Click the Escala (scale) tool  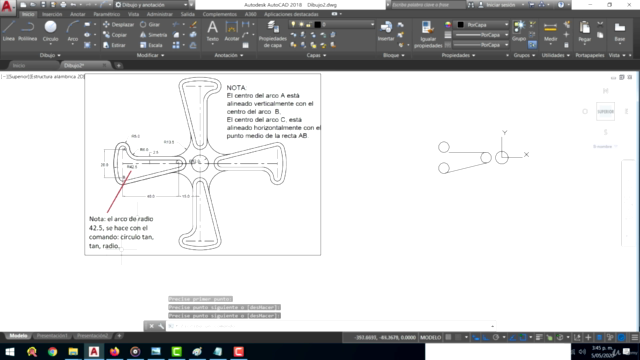point(151,45)
